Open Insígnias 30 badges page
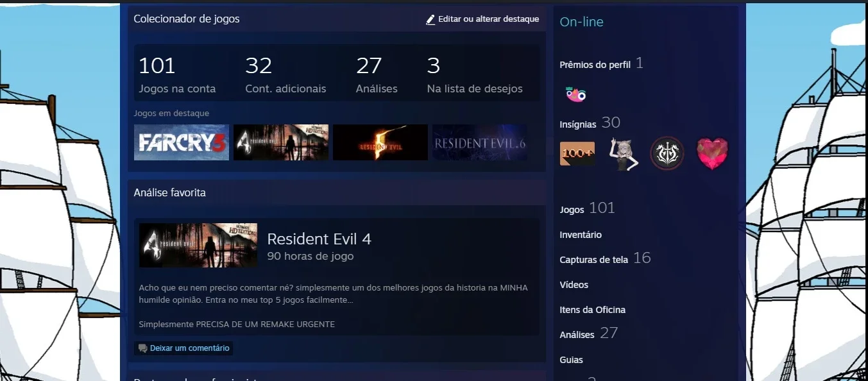Screen dimensions: 868x381 590,123
